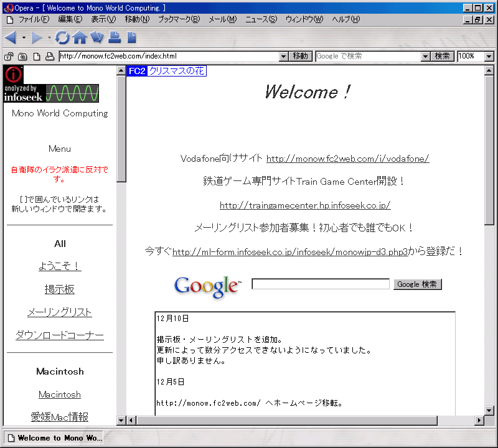Click main frame scroll down arrow
The width and height of the screenshot is (498, 448).
click(489, 411)
